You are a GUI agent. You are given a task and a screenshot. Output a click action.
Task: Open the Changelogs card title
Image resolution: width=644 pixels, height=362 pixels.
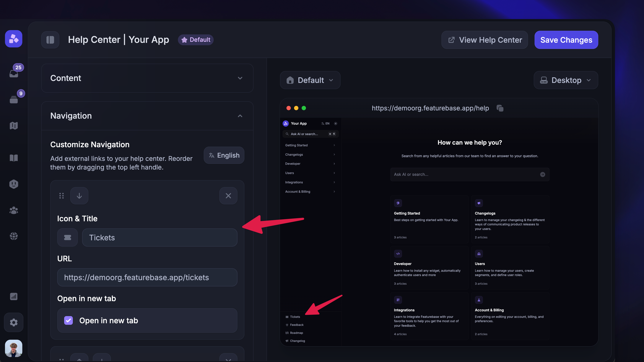tap(485, 213)
